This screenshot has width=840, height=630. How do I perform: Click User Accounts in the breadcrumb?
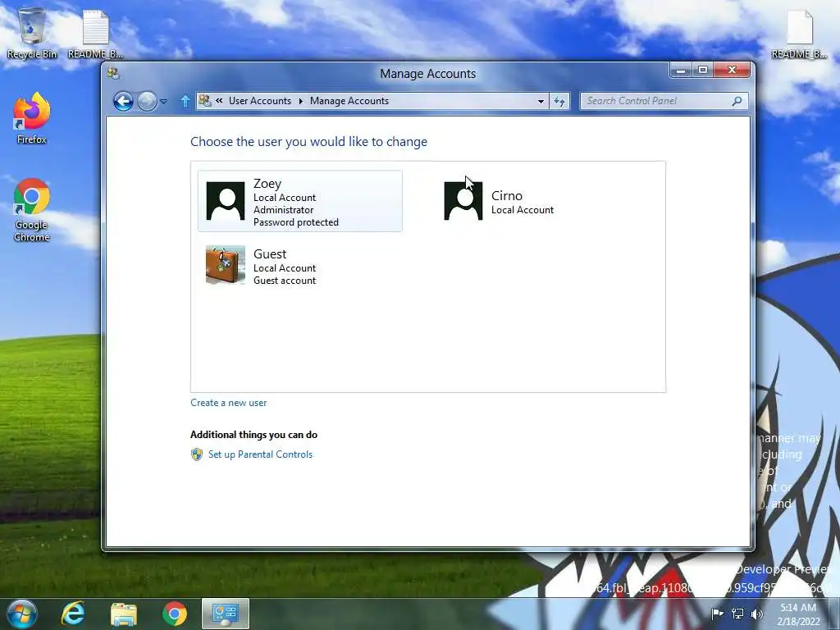pyautogui.click(x=260, y=101)
